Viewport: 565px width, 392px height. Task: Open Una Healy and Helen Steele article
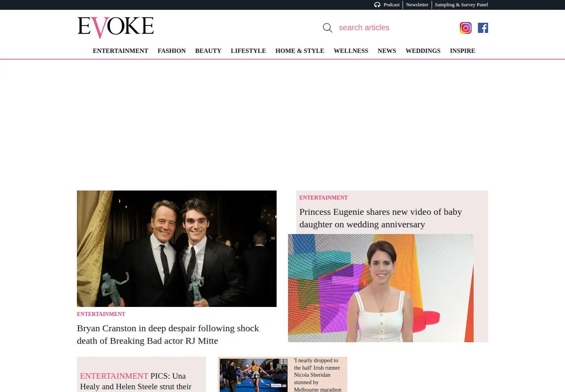coord(136,381)
